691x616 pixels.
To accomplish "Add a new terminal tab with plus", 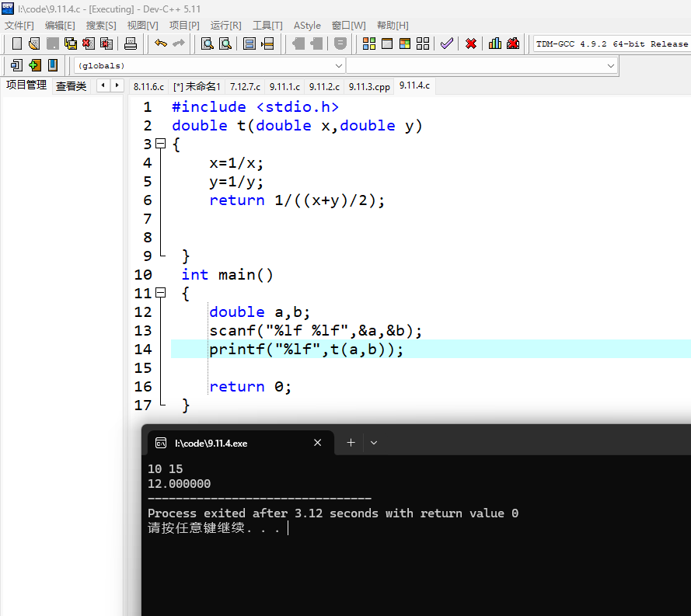I will (351, 443).
